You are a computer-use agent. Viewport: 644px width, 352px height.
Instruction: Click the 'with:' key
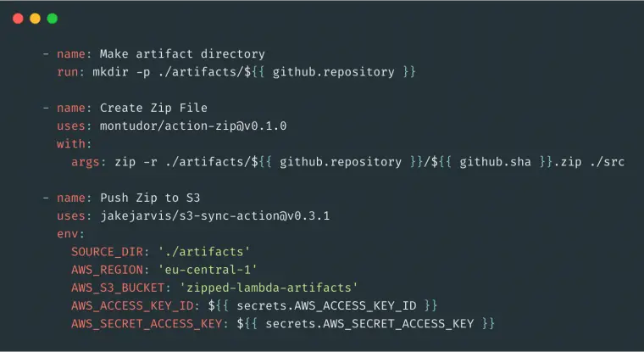pyautogui.click(x=74, y=144)
